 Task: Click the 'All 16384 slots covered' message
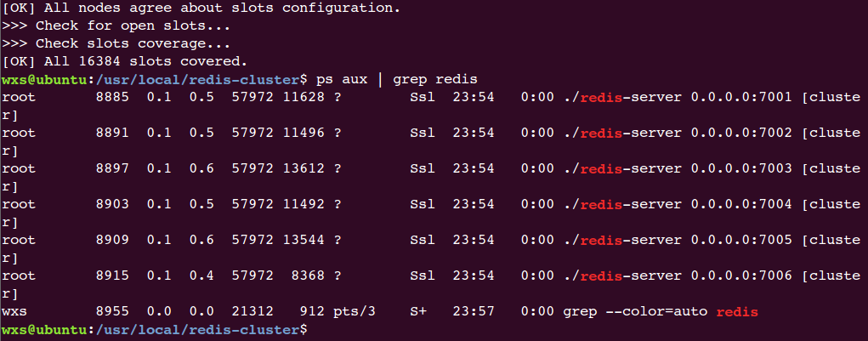[x=124, y=61]
